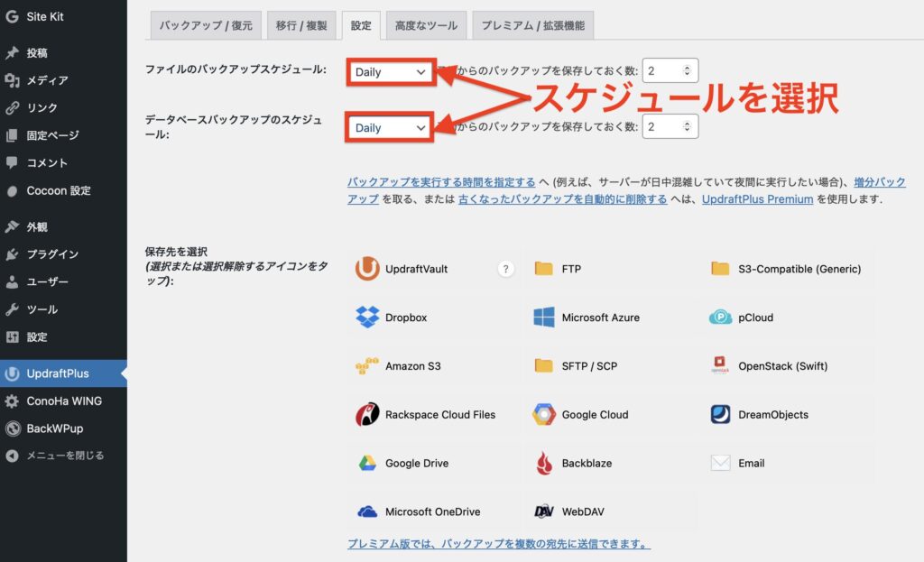
Task: Choose Google Drive as backup destination
Action: click(x=367, y=463)
